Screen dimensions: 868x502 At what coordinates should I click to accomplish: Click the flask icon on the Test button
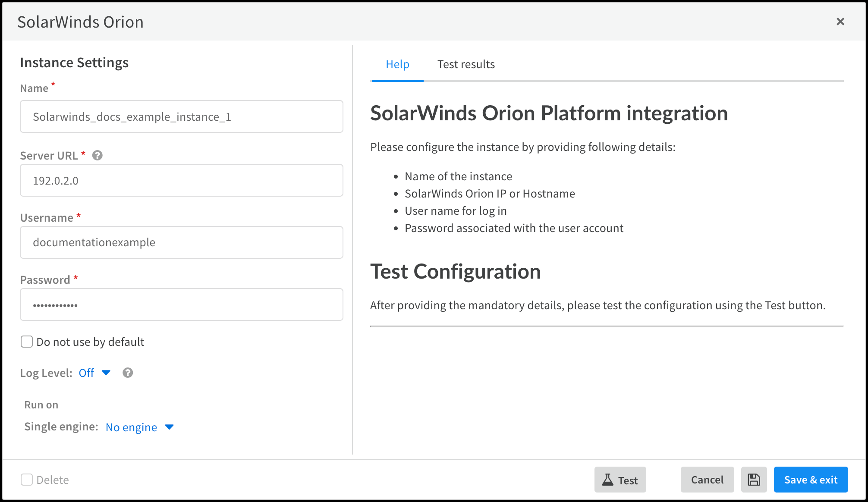(x=607, y=480)
